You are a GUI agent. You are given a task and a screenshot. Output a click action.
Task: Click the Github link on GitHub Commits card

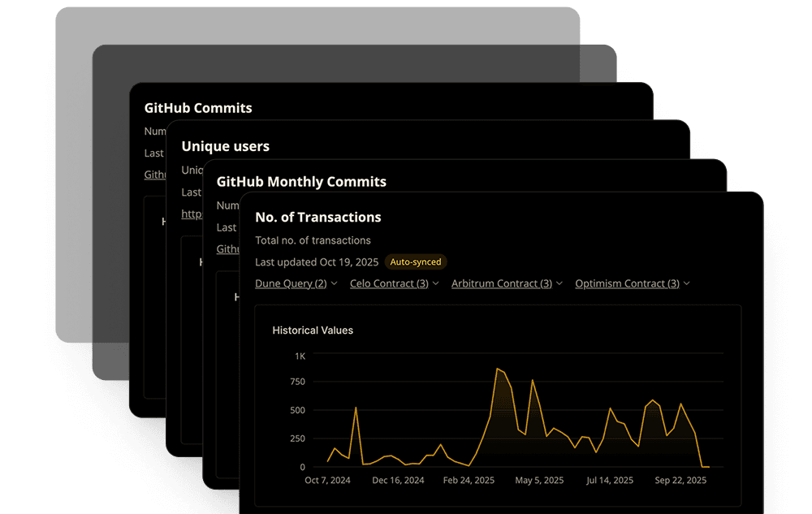coord(157,174)
